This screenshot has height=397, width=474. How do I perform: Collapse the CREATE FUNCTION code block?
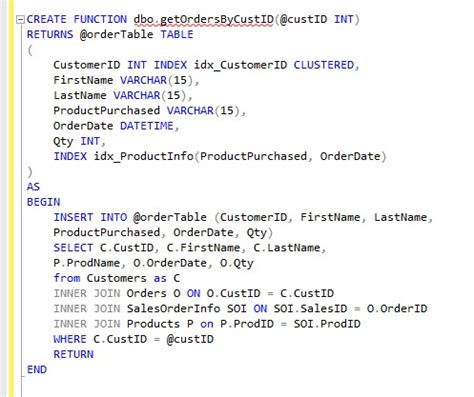(x=21, y=20)
